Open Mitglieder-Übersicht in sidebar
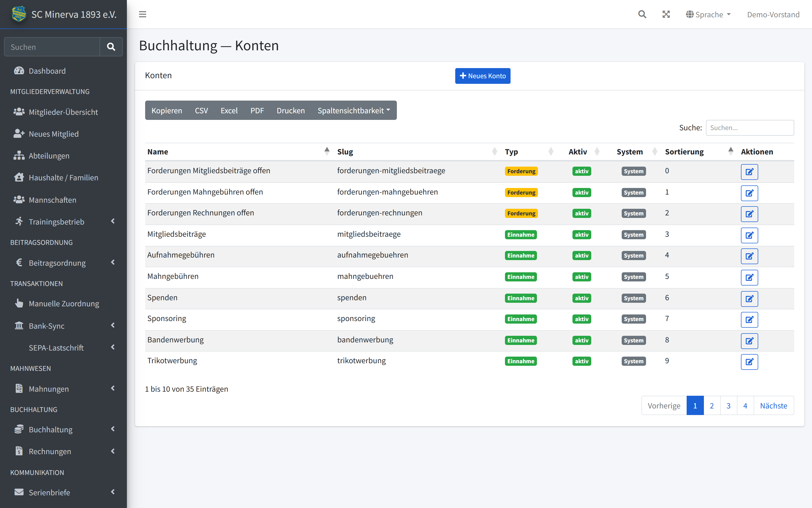Screen dimensions: 812x508 click(63, 112)
